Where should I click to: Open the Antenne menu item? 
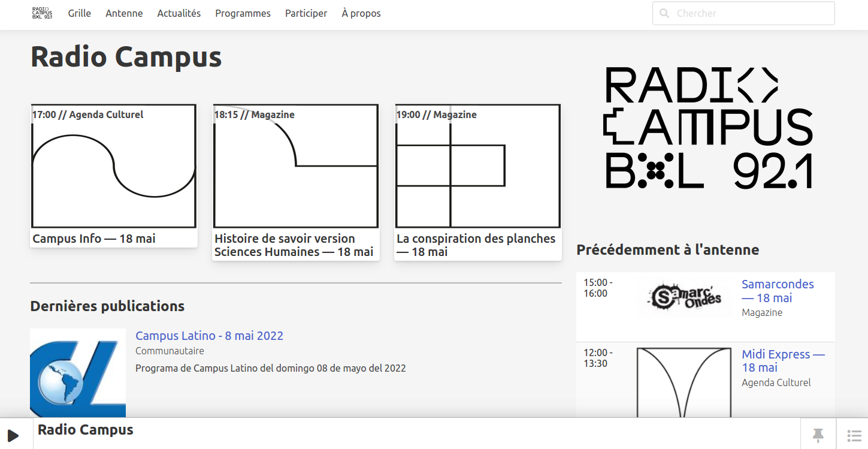pyautogui.click(x=124, y=13)
